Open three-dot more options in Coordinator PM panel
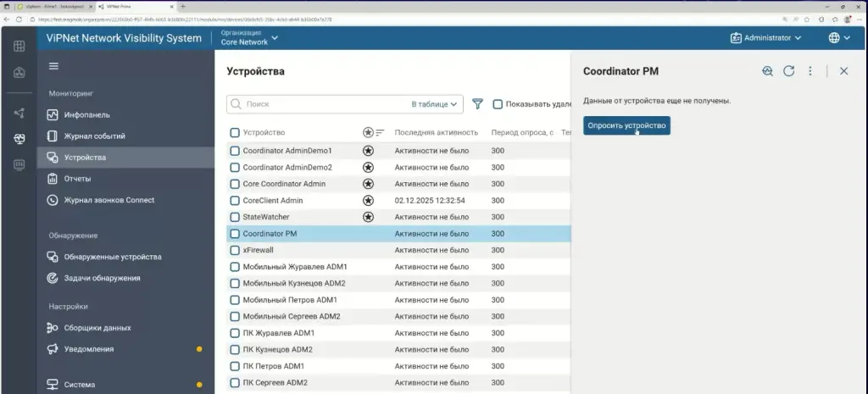868x394 pixels. pyautogui.click(x=810, y=71)
